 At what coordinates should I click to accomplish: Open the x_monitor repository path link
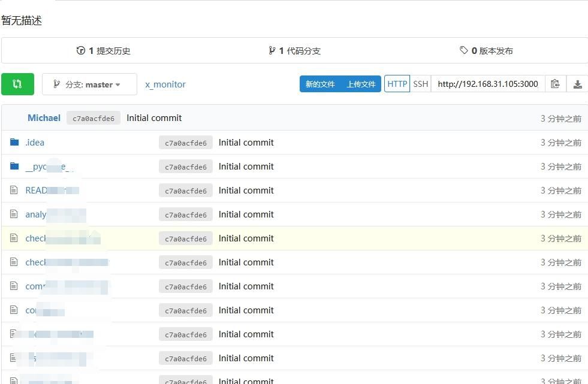[x=165, y=84]
